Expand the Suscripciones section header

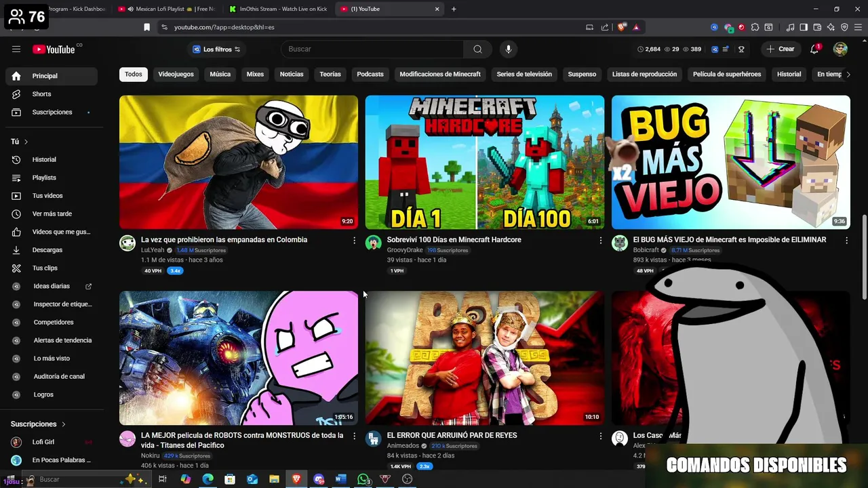[x=39, y=424]
